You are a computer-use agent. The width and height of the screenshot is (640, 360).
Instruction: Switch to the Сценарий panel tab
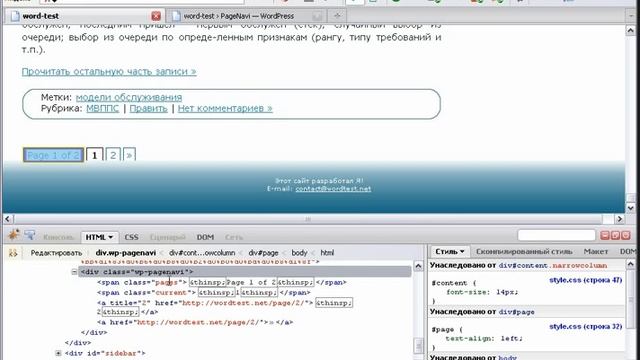tap(168, 237)
